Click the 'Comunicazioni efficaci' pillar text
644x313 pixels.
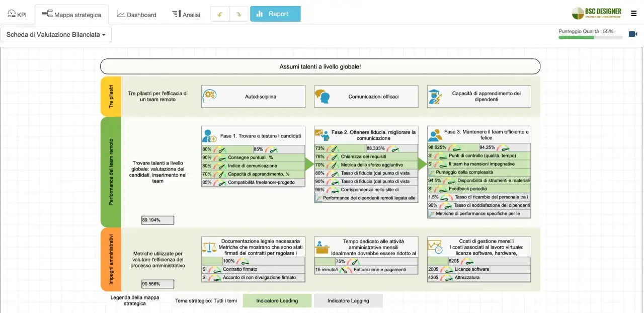click(373, 96)
